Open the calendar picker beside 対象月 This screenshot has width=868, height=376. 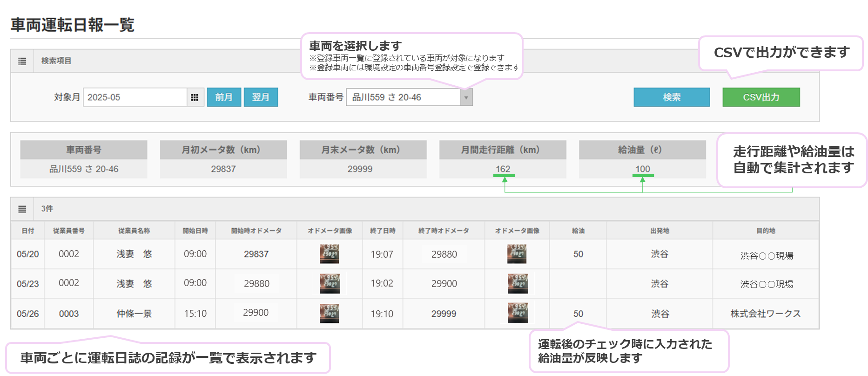(x=195, y=97)
